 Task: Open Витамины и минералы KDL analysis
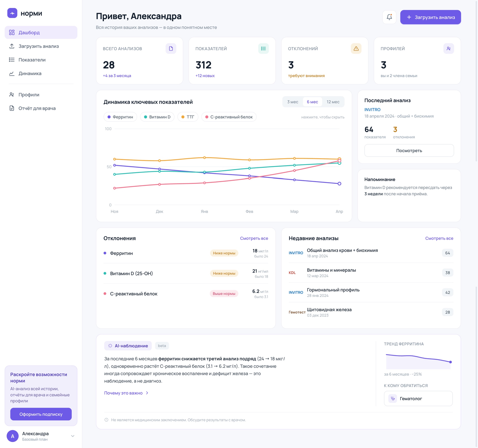click(x=371, y=273)
